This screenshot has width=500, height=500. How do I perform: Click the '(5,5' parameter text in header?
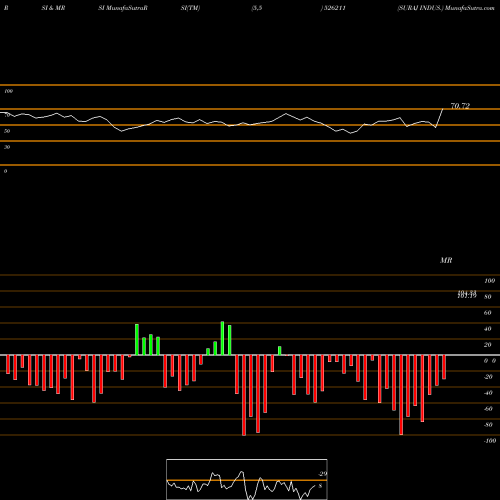click(x=257, y=8)
